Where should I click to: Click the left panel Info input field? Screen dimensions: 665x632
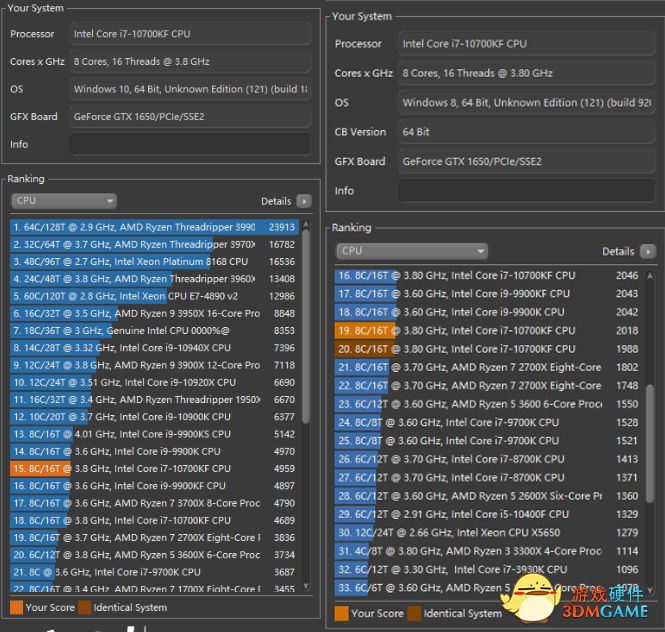point(190,144)
